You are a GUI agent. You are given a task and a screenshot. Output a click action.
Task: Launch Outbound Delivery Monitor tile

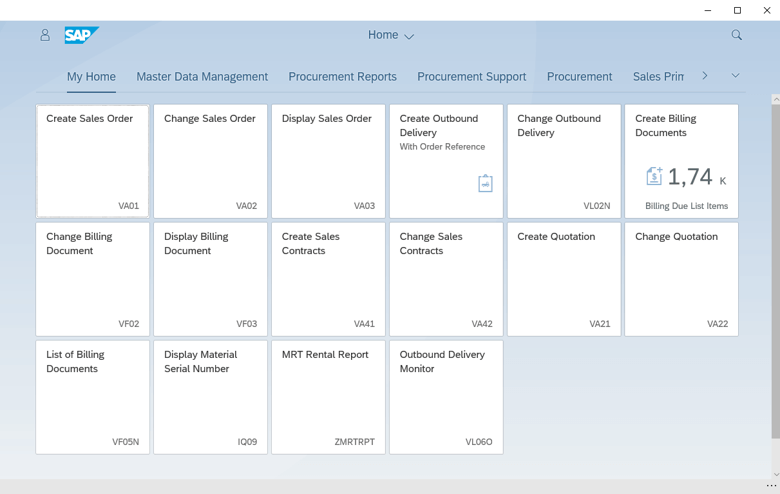point(446,397)
